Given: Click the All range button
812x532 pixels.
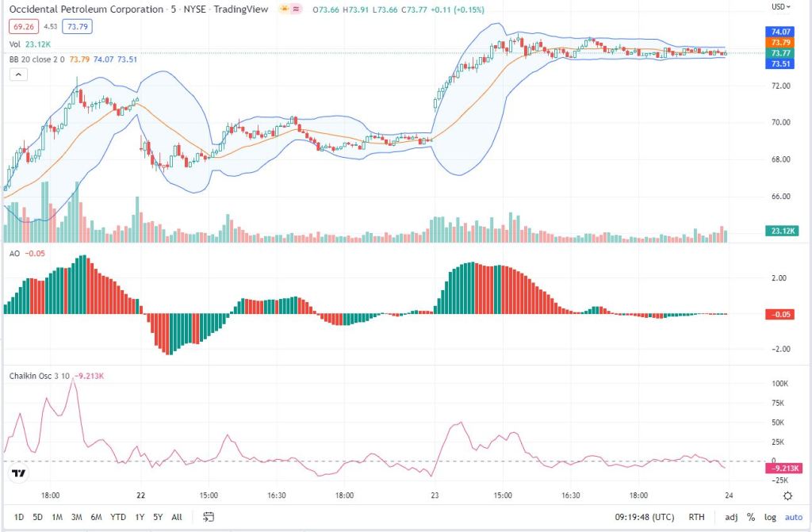Looking at the screenshot, I should [176, 516].
